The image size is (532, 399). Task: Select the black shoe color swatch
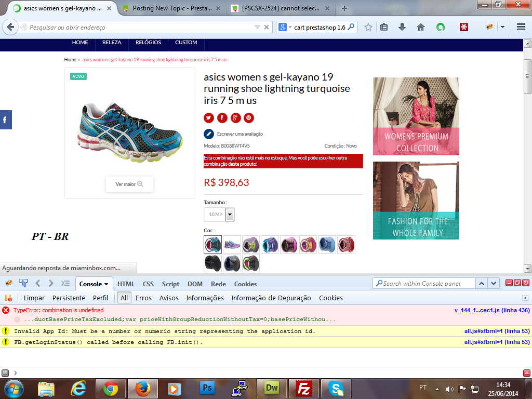pos(212,263)
